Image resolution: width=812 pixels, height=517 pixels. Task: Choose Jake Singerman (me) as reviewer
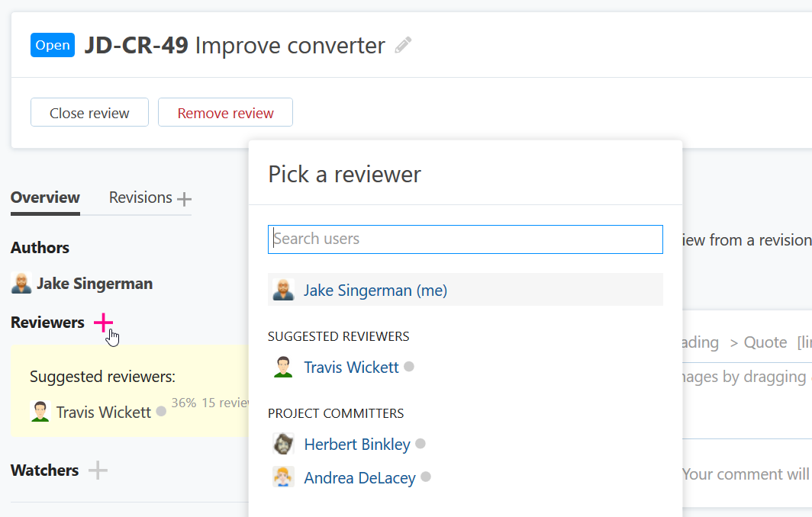[x=375, y=291]
